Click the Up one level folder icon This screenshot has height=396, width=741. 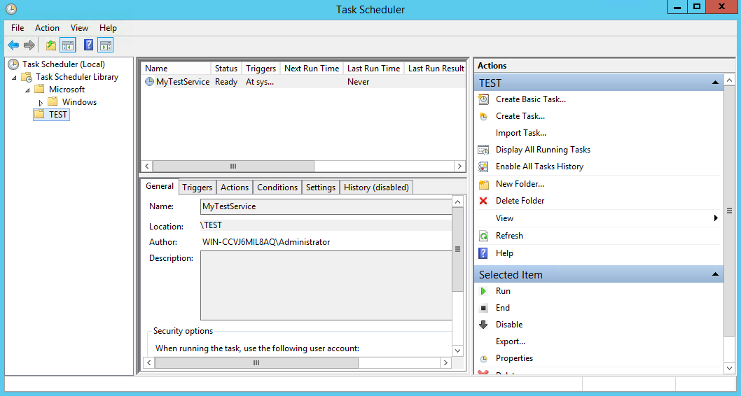point(51,45)
